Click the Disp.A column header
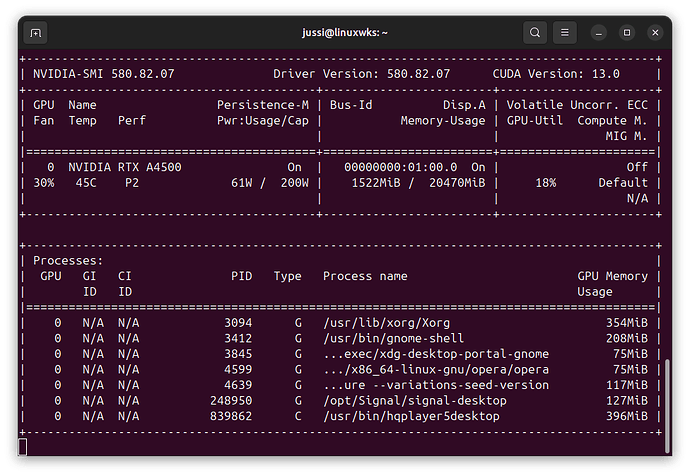This screenshot has height=475, width=690. click(x=464, y=105)
